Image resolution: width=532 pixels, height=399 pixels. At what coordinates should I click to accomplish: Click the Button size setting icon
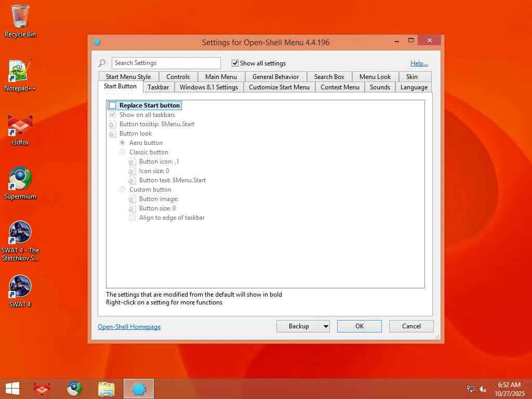(132, 208)
